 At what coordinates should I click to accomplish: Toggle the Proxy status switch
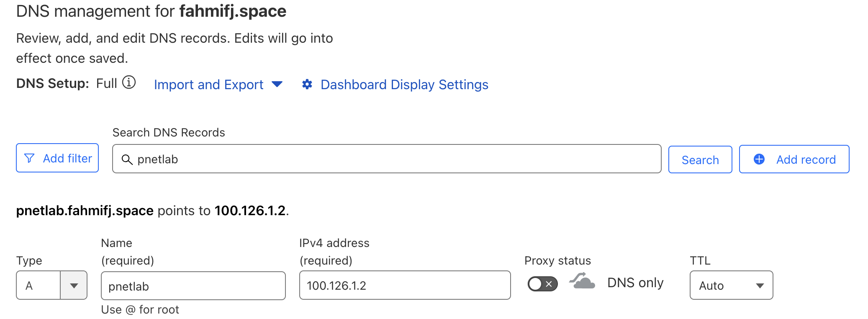542,284
